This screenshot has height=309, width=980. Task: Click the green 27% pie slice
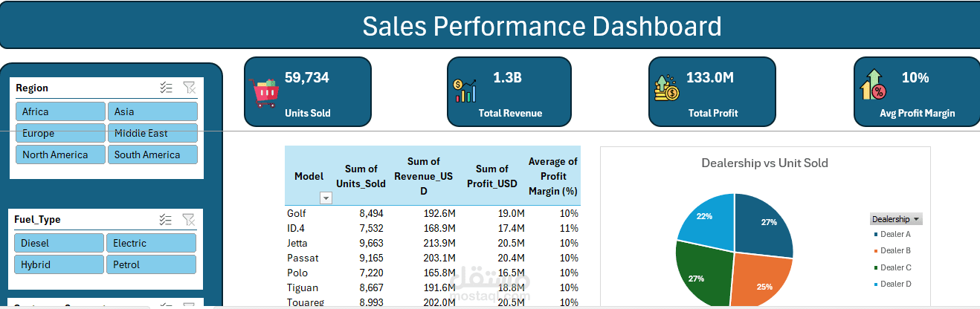point(703,275)
